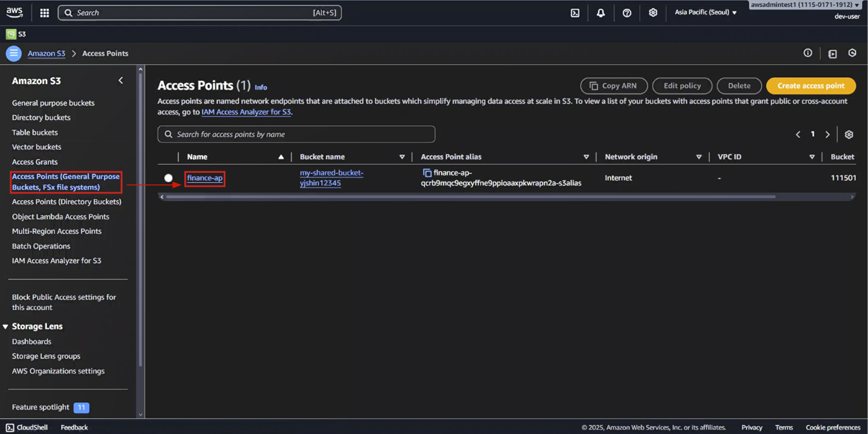Open the help question mark icon
The height and width of the screenshot is (434, 868).
[x=627, y=13]
